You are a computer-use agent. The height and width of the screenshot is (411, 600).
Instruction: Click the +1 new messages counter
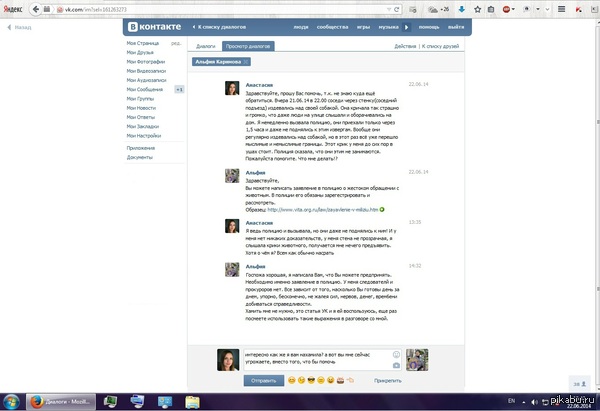coord(179,90)
